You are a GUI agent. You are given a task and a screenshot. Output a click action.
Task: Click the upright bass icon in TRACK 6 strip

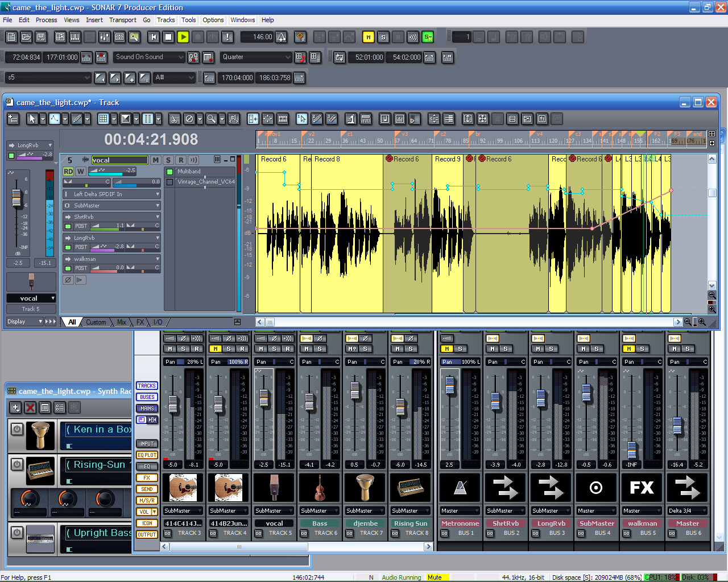320,488
